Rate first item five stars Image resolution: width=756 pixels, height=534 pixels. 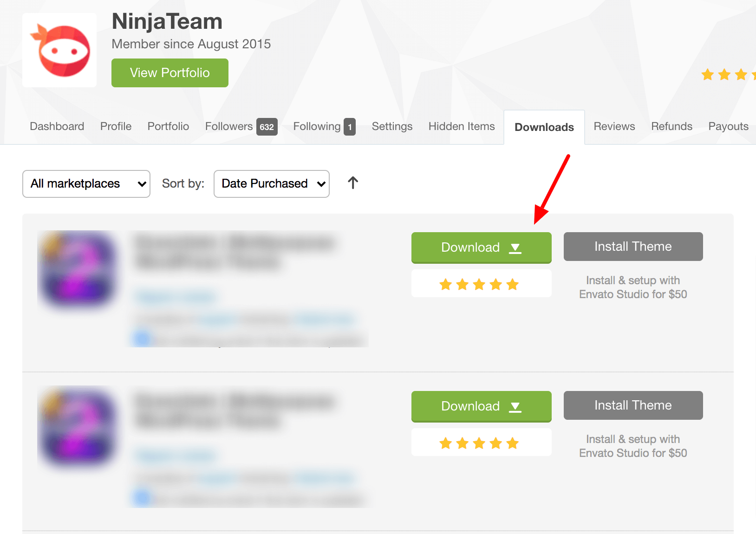pos(513,284)
